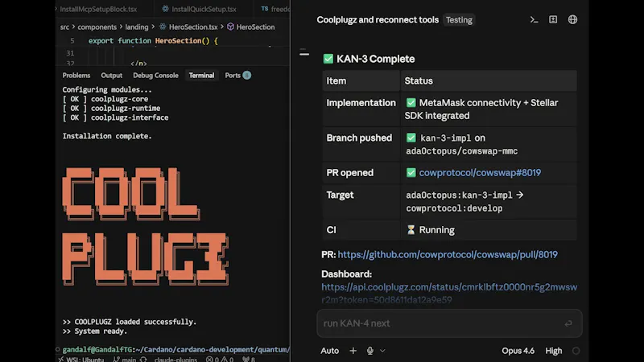Toggle the sidebar lines icon left of chat
The width and height of the screenshot is (644, 362).
click(x=304, y=52)
